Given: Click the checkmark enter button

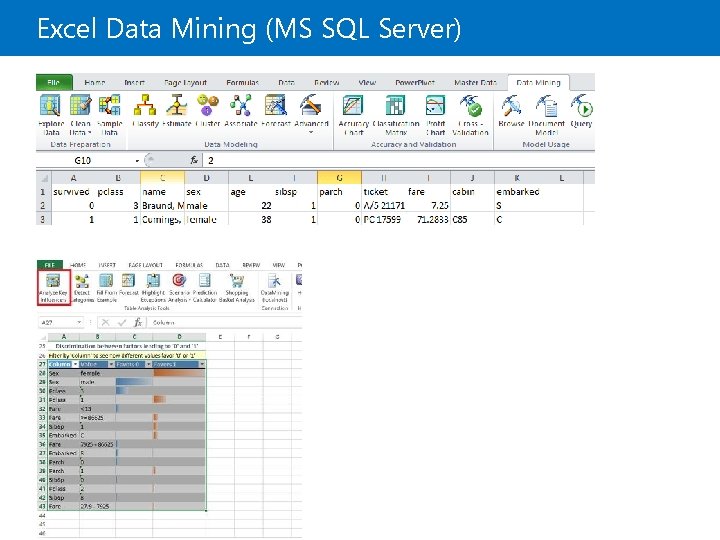Looking at the screenshot, I should 122,322.
